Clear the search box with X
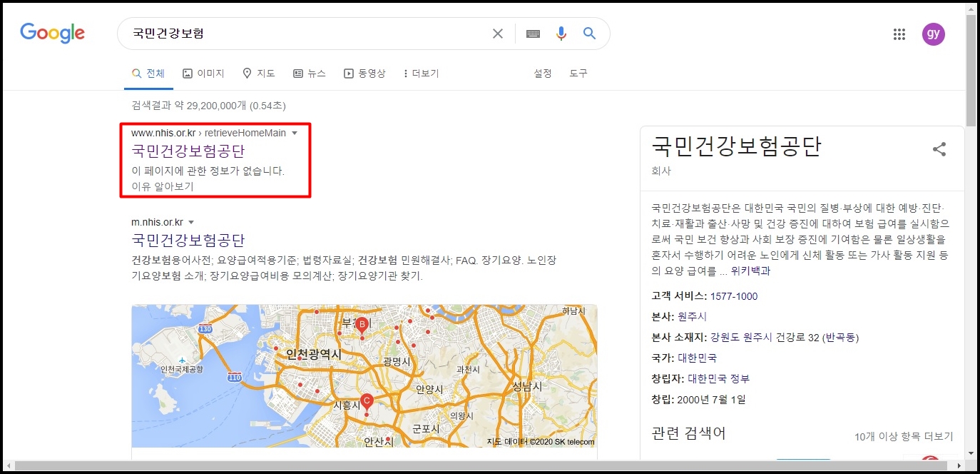The image size is (980, 474). (498, 34)
